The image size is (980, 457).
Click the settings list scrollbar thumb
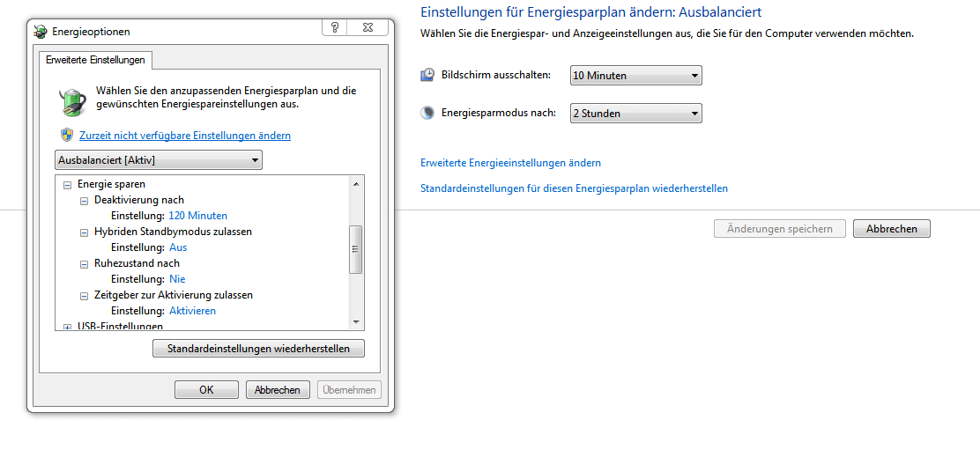coord(356,249)
